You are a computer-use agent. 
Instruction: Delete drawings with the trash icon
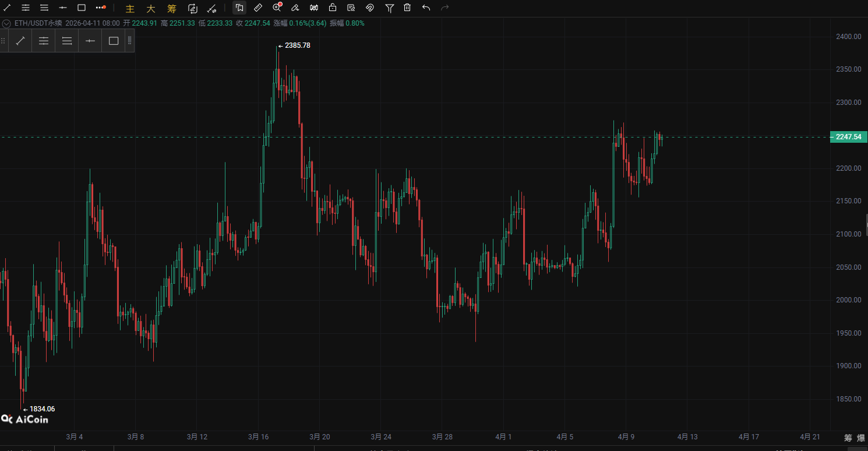(408, 8)
